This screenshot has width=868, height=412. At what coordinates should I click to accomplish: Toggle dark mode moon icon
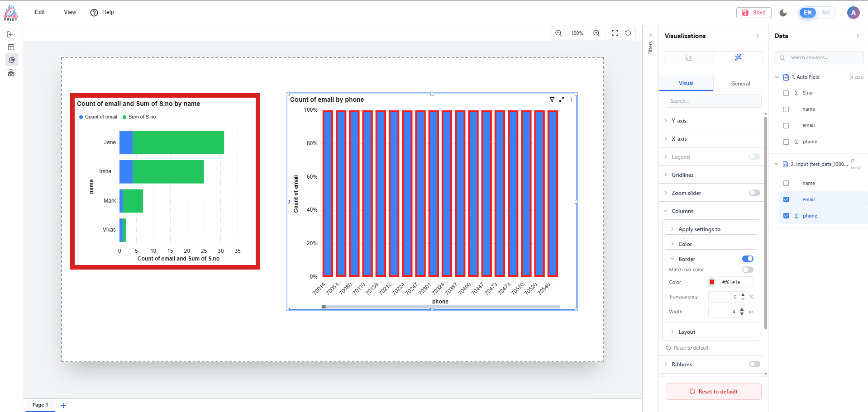(783, 13)
